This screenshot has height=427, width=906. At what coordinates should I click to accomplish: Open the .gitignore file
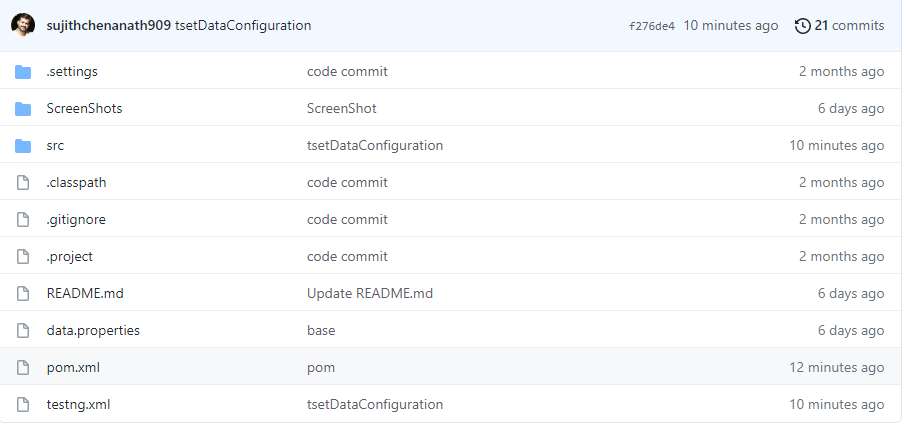76,220
